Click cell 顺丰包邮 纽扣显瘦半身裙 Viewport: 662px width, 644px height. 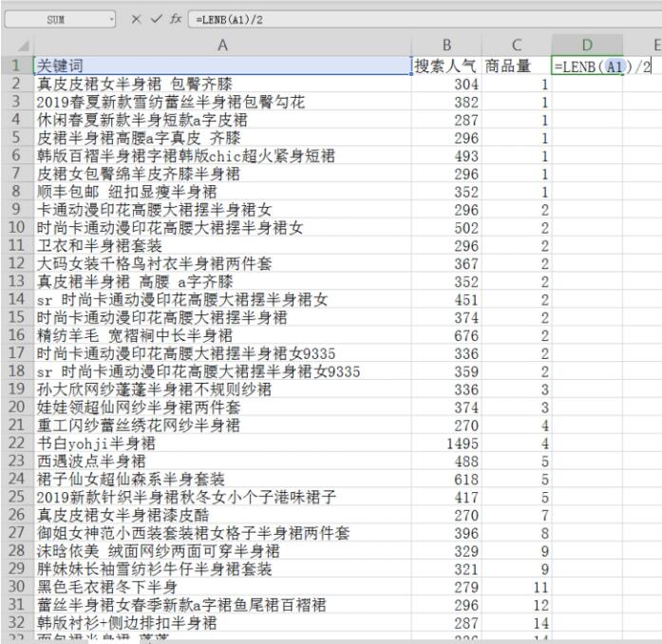coord(222,191)
